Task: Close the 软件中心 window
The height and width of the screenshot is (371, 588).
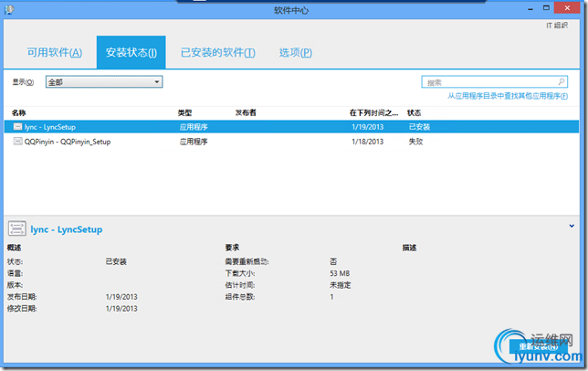Action: click(567, 7)
